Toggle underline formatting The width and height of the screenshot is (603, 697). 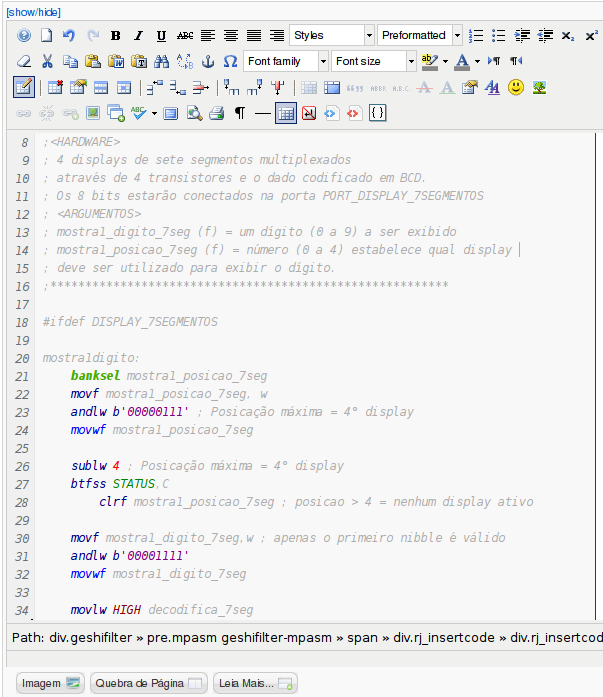(x=162, y=36)
